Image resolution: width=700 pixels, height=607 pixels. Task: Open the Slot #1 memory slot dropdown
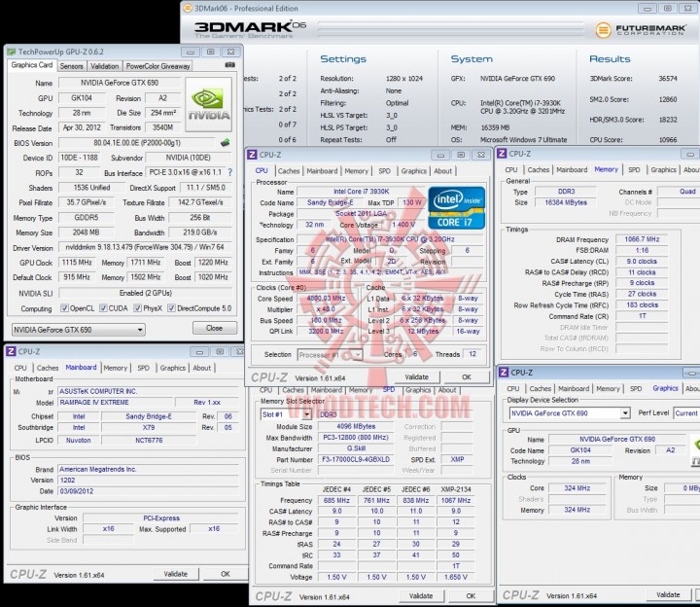(286, 414)
